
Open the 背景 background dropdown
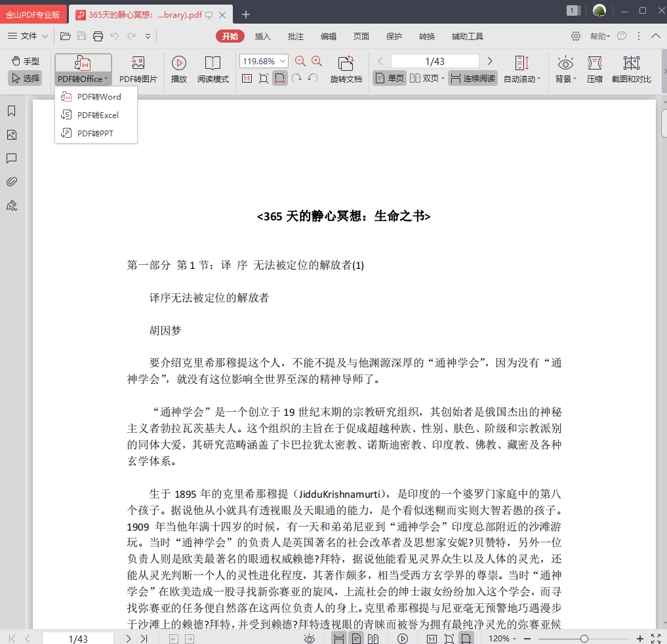tap(565, 70)
